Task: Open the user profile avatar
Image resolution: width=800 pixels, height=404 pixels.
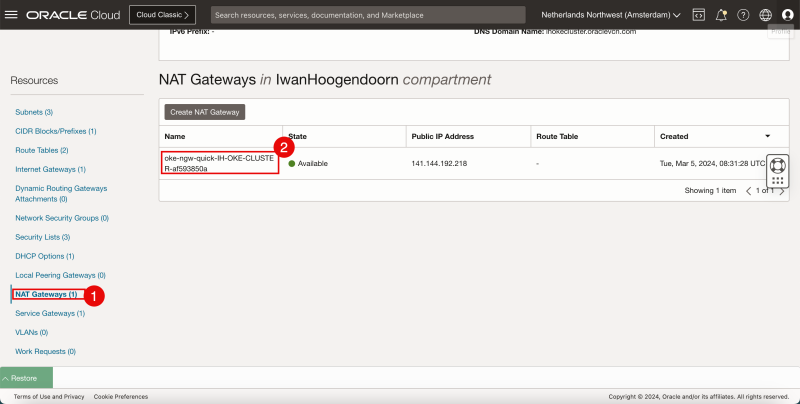Action: click(787, 15)
